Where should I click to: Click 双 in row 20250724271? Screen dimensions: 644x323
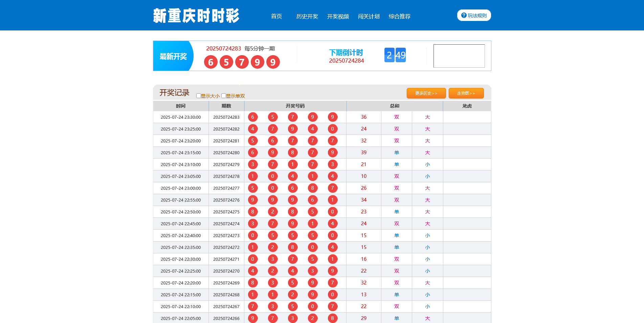pos(397,259)
